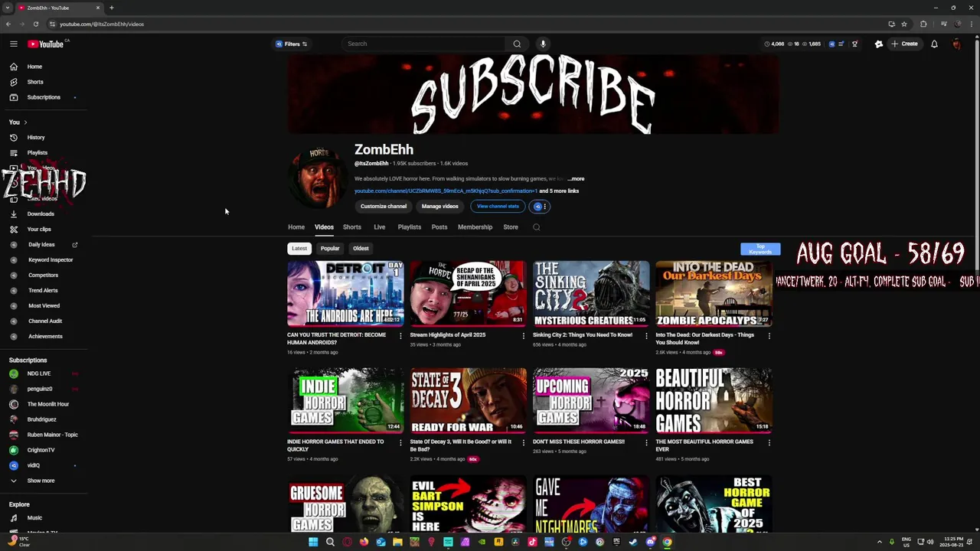Switch to channel Store tab
This screenshot has width=980, height=551.
tap(511, 227)
